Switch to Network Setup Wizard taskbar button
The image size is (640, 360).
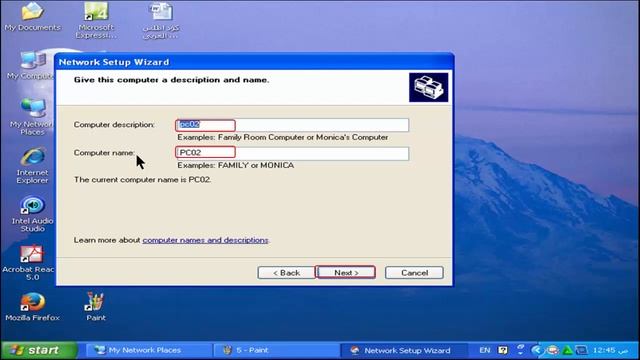[x=404, y=350]
